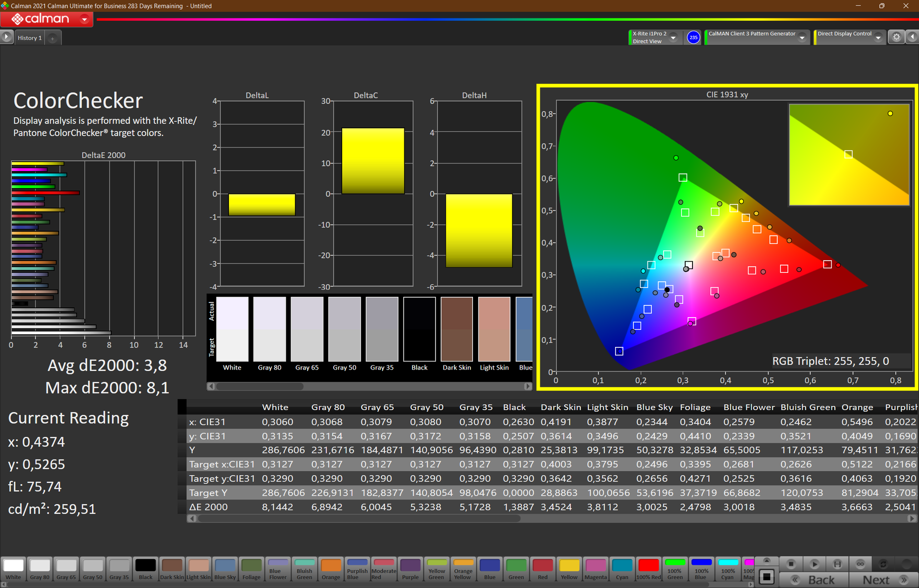
Task: Select the Orange color swatch
Action: pyautogui.click(x=331, y=569)
